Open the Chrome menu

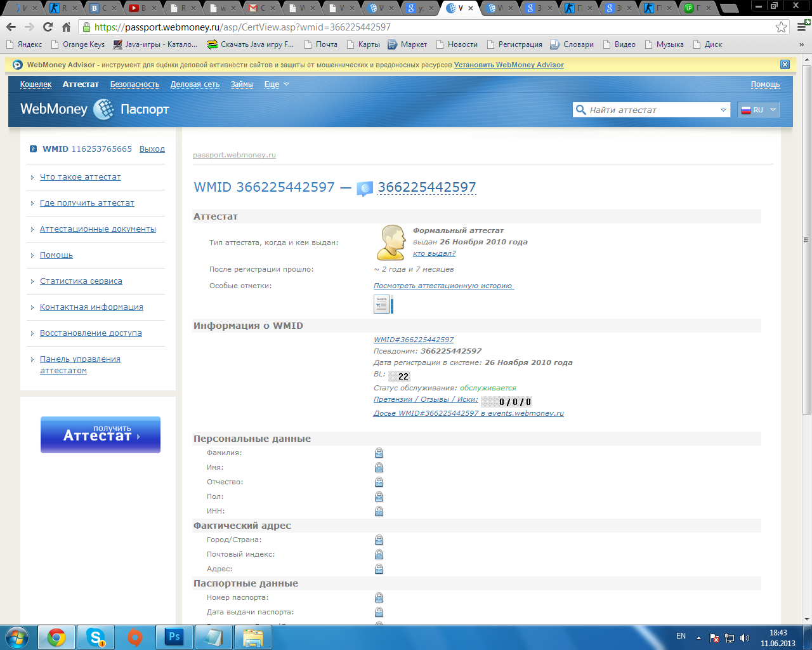pos(801,27)
